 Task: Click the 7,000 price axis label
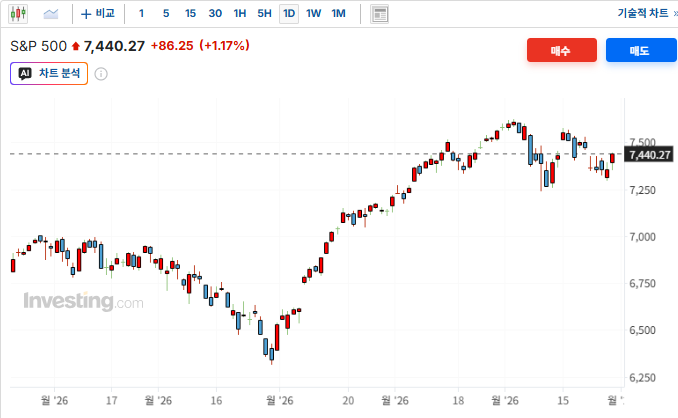point(642,237)
